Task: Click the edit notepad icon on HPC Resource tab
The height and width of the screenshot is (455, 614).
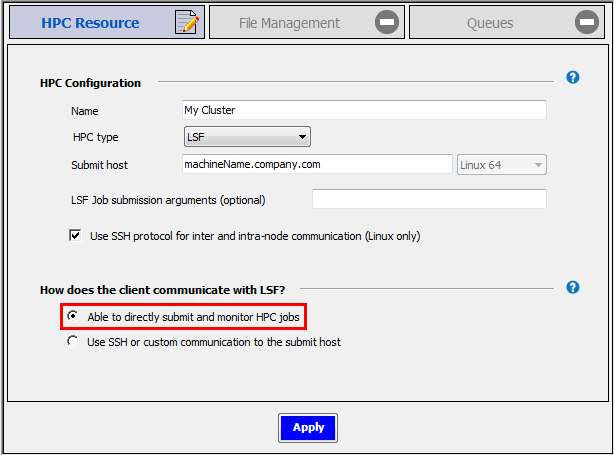Action: pos(186,23)
